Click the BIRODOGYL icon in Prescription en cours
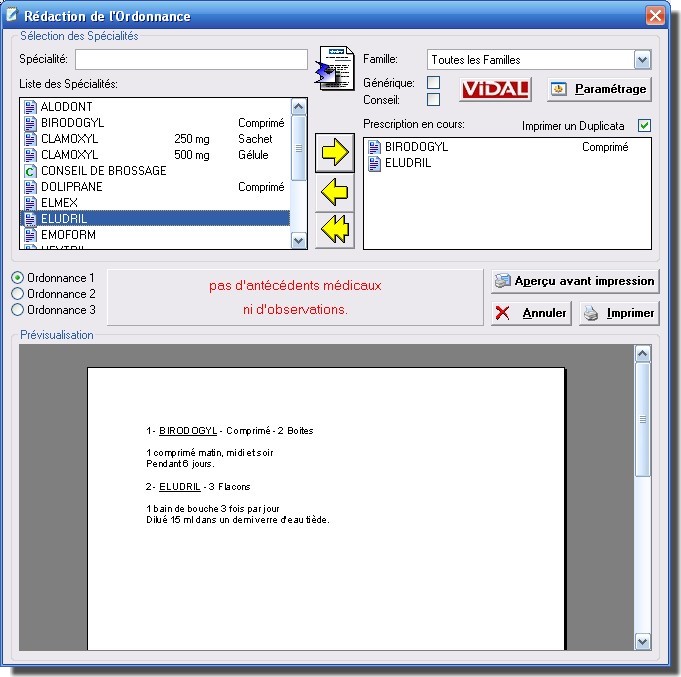Screen dimensions: 681x677 click(x=375, y=147)
